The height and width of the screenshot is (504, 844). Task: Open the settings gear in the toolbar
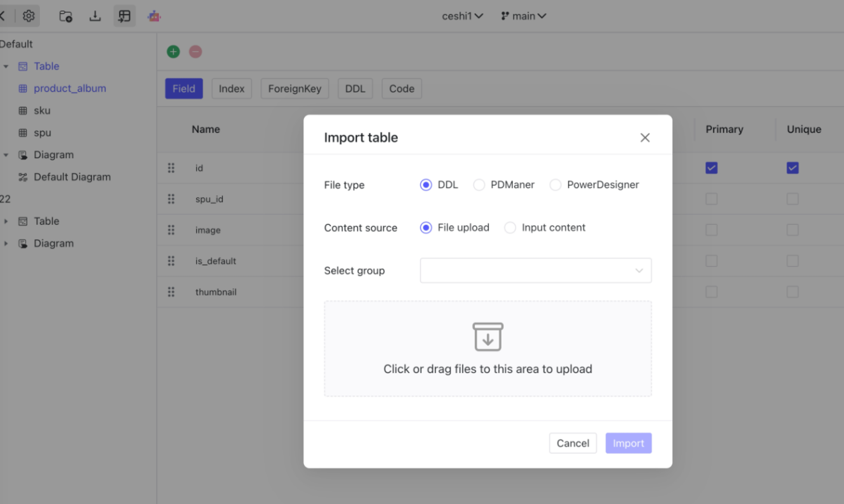(x=29, y=16)
